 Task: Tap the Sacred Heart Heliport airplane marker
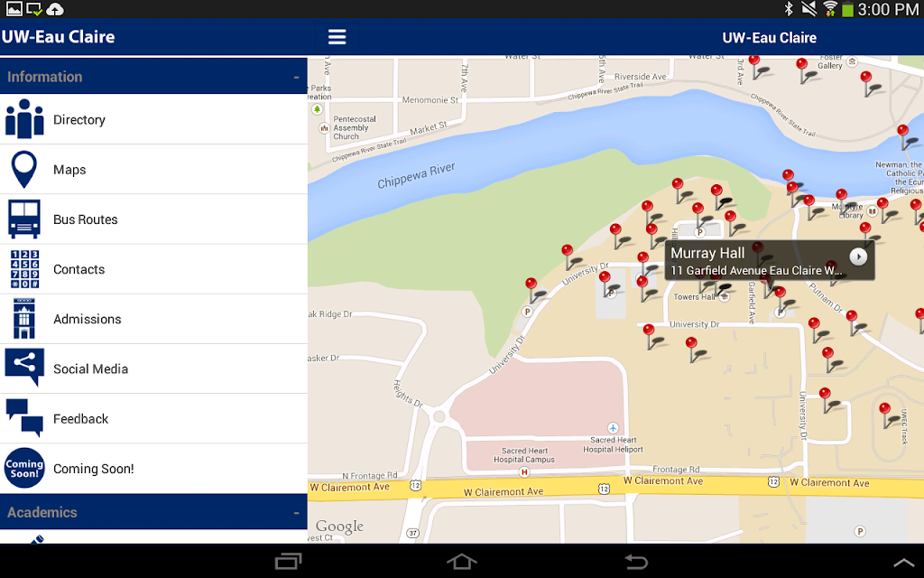tap(613, 427)
